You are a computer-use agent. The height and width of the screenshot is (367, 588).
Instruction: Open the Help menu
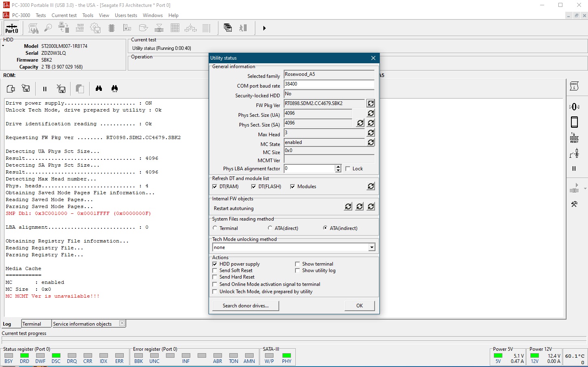click(173, 15)
